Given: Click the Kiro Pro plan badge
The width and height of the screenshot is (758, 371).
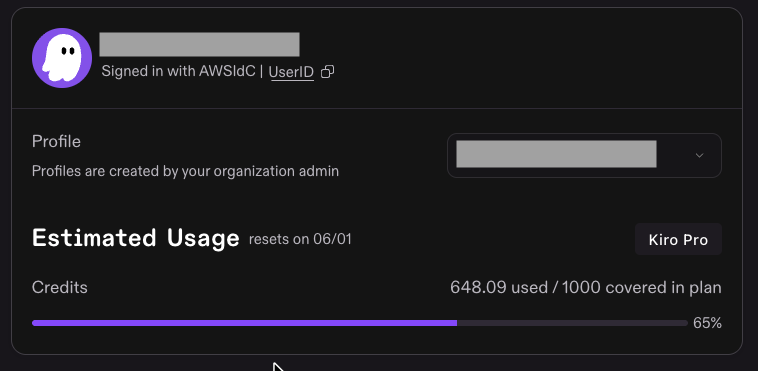Looking at the screenshot, I should point(678,239).
